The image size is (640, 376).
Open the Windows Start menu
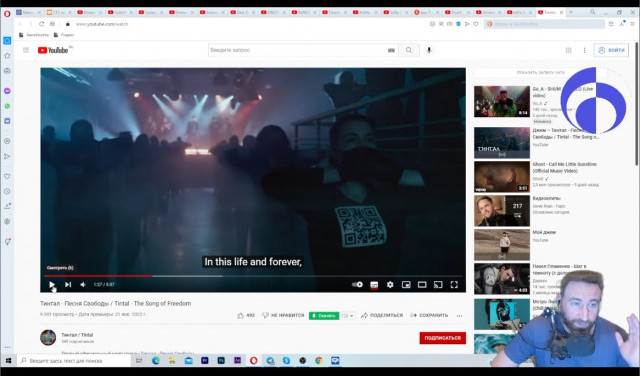click(8, 360)
